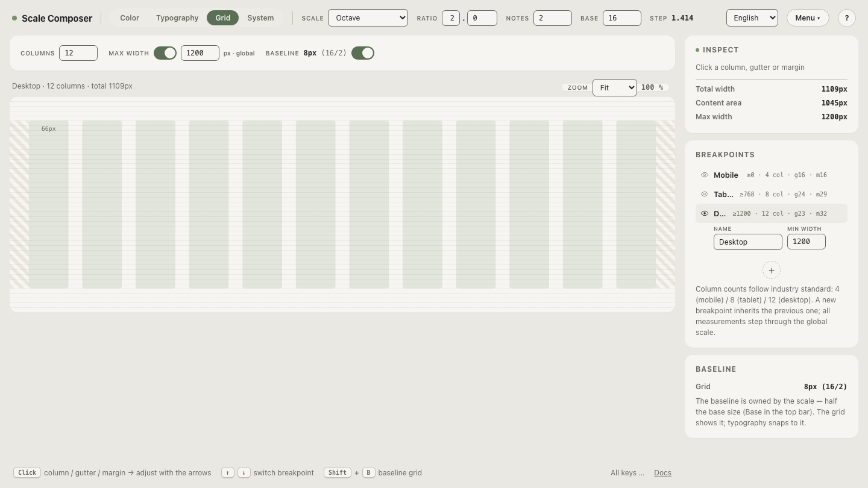This screenshot has height=488, width=868.
Task: Select the left striped margin of grid
Action: tap(19, 205)
